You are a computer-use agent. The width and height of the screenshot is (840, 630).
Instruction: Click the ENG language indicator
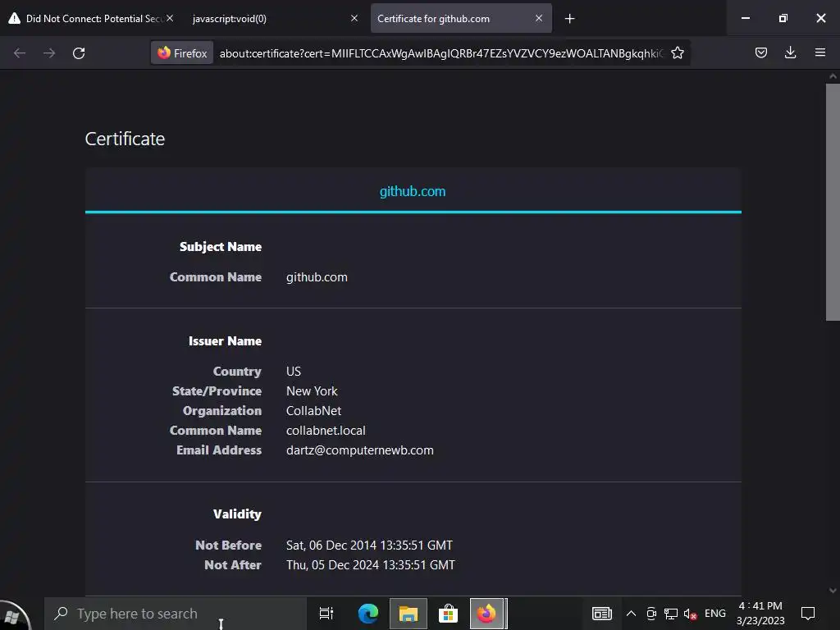point(715,614)
